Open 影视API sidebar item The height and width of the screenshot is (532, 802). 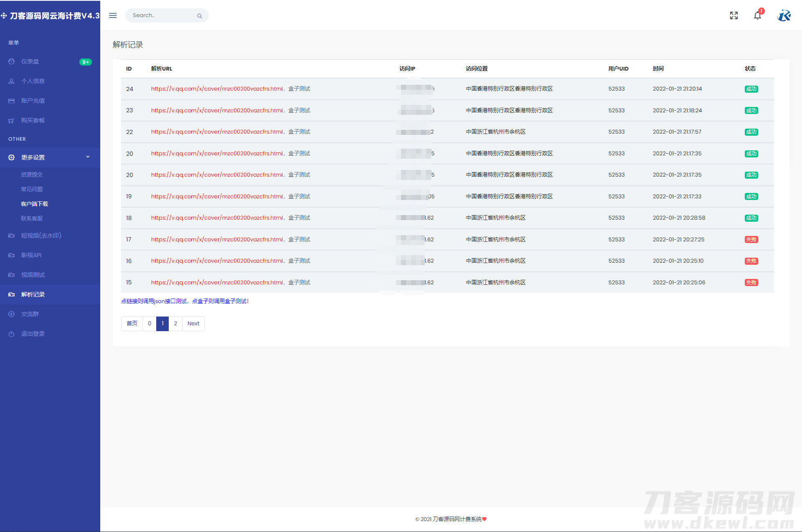(31, 255)
